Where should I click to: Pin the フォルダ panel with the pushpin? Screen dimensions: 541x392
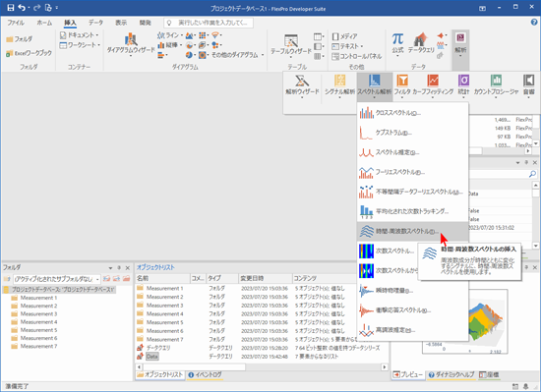click(x=119, y=267)
